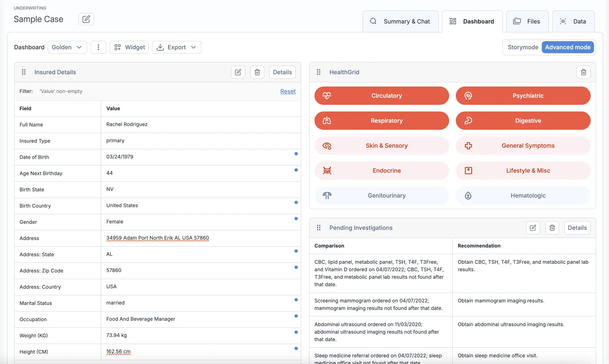Click the blue dot on Date of Birth row
This screenshot has width=609, height=364.
296,154
